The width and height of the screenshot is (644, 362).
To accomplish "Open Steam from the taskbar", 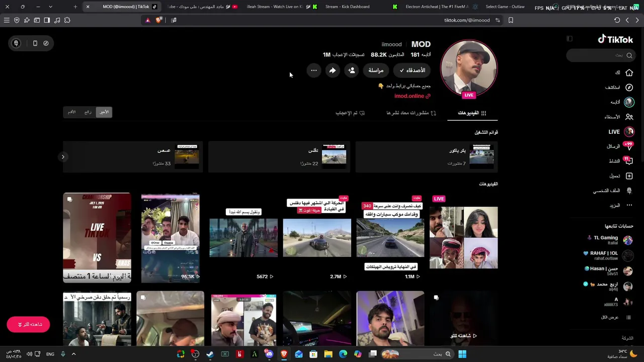I will pyautogui.click(x=210, y=354).
